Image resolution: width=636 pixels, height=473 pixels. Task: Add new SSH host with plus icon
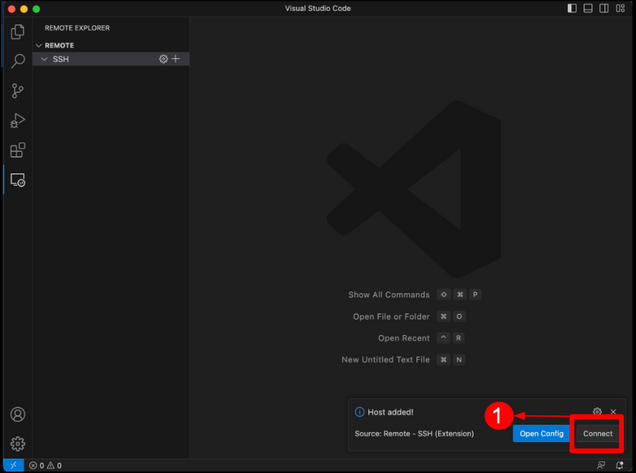176,59
